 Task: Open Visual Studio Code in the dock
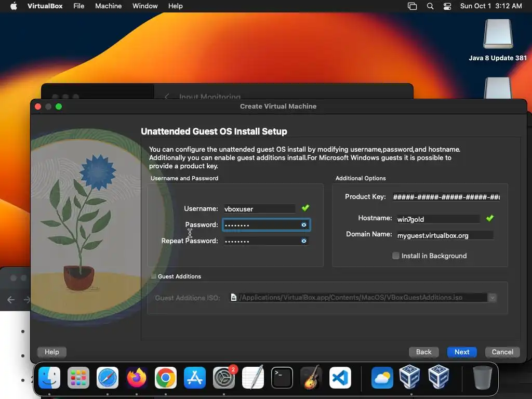[x=340, y=378]
